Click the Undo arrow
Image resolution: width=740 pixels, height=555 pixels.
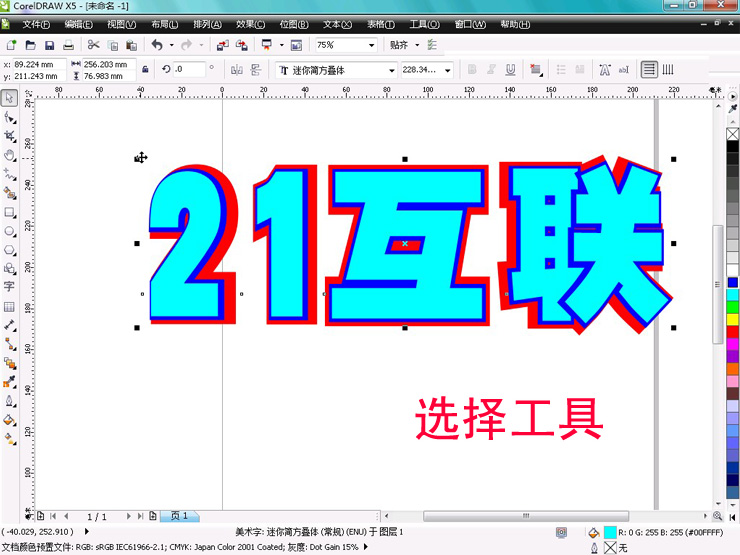[x=157, y=45]
